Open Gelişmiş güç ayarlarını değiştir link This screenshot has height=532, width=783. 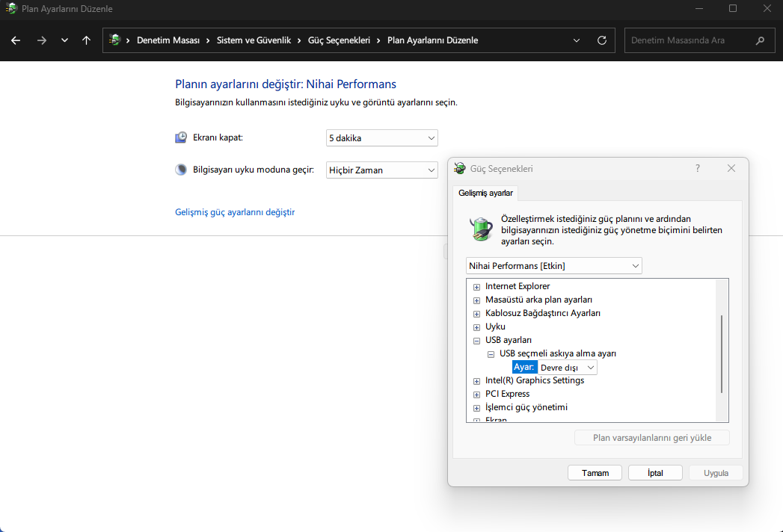pos(235,212)
